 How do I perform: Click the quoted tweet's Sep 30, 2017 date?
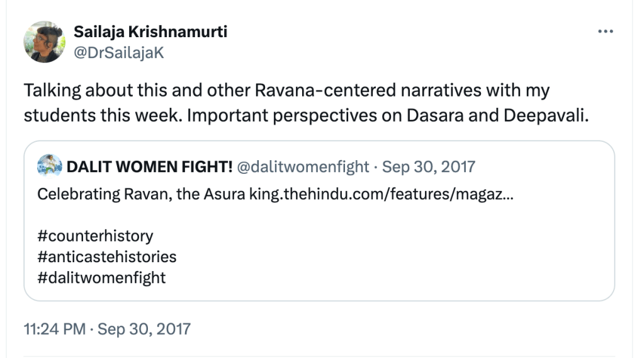(x=429, y=166)
